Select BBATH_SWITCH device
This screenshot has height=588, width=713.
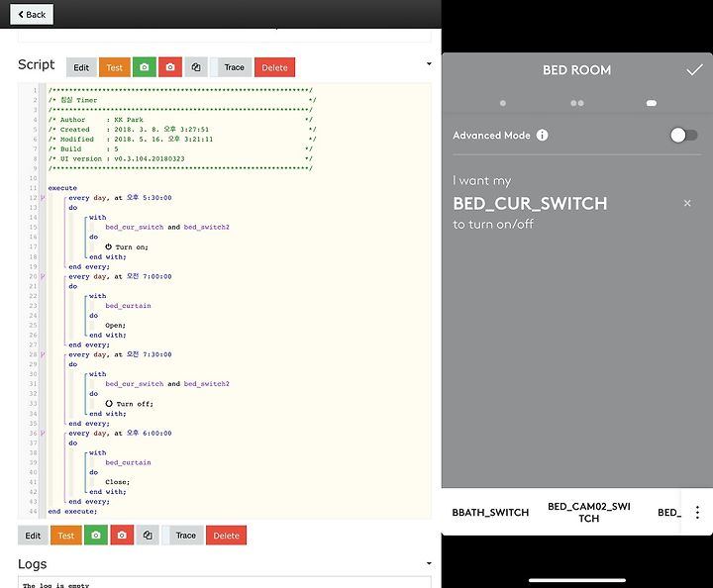tap(490, 512)
